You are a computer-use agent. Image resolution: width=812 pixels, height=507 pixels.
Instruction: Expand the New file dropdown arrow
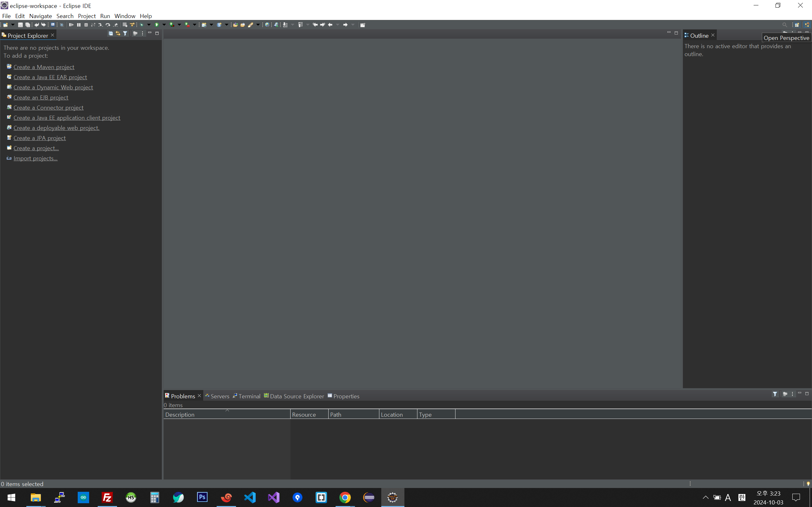click(13, 25)
